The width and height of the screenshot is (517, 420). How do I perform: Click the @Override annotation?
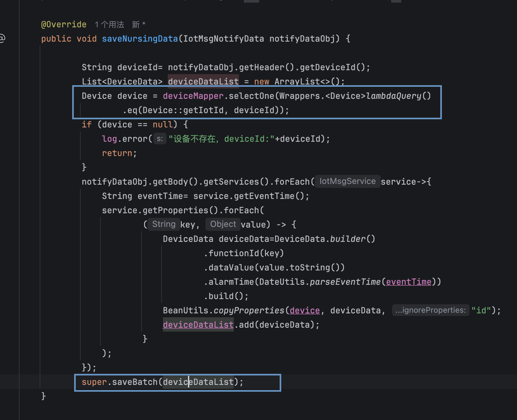click(64, 25)
